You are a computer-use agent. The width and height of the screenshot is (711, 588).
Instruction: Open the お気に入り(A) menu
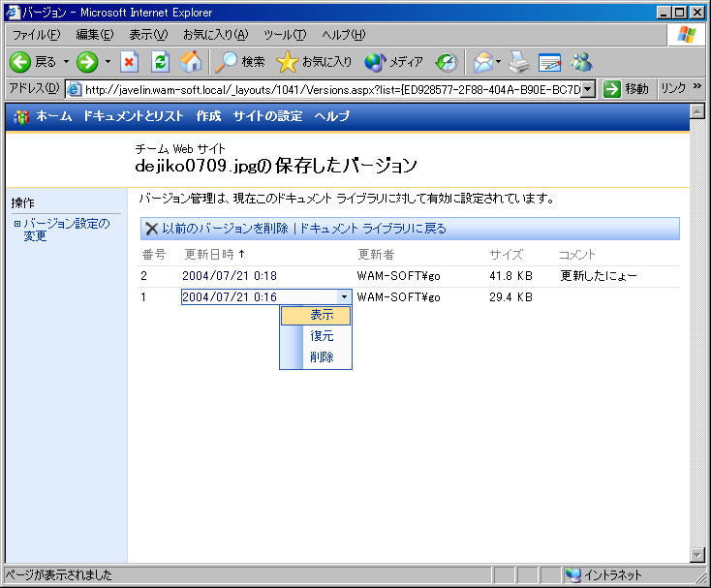click(x=216, y=35)
